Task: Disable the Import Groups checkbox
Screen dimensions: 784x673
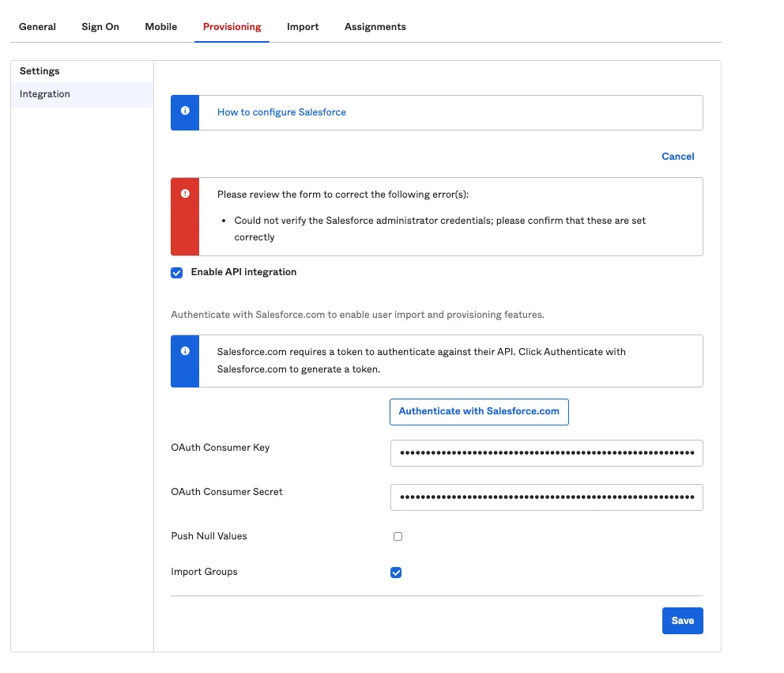Action: click(396, 573)
